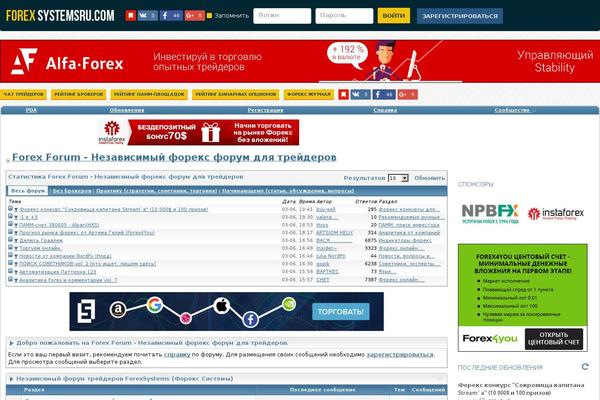Toggle the Запомнить checkbox
This screenshot has height=400, width=600.
click(x=209, y=16)
